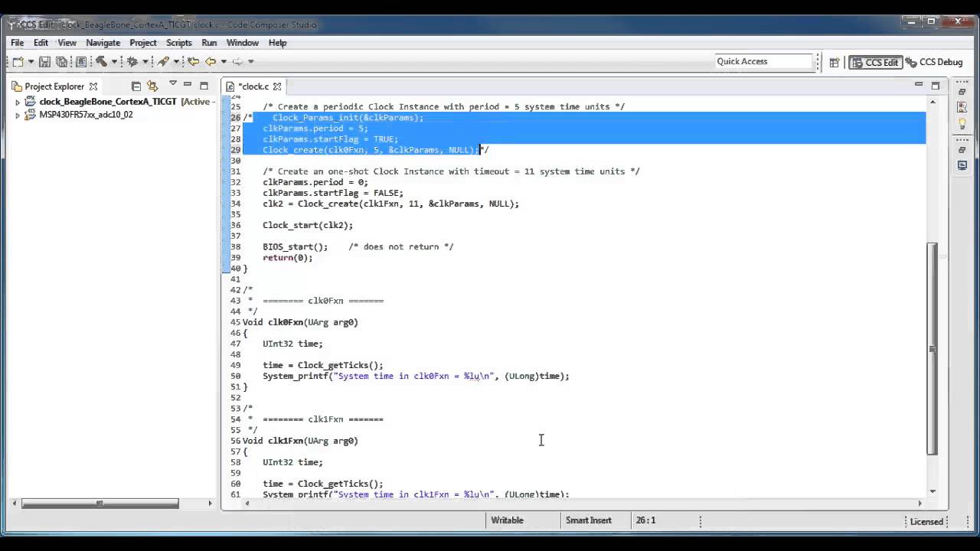
Task: Restore the lower minimized view stack
Action: click(x=962, y=150)
